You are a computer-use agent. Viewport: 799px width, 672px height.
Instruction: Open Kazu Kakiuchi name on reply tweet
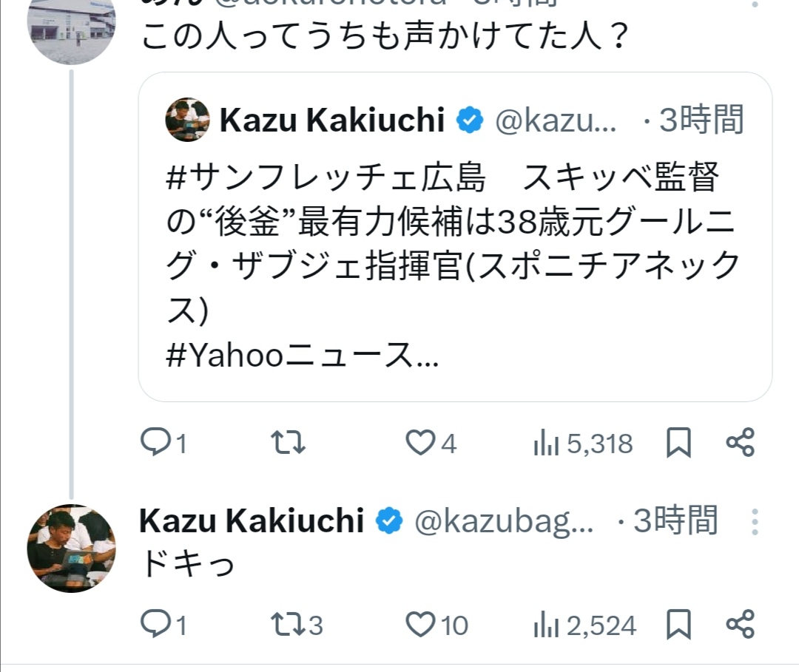click(251, 521)
